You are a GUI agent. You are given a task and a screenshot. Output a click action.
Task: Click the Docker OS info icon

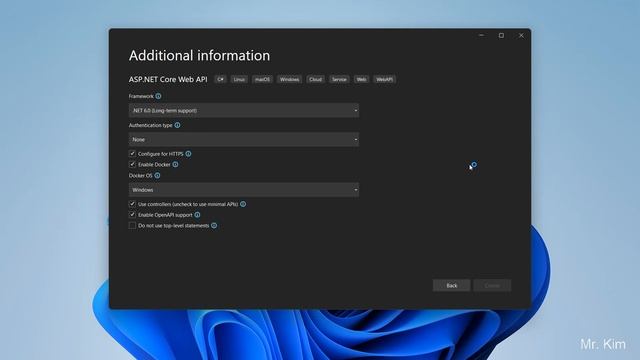tap(157, 176)
